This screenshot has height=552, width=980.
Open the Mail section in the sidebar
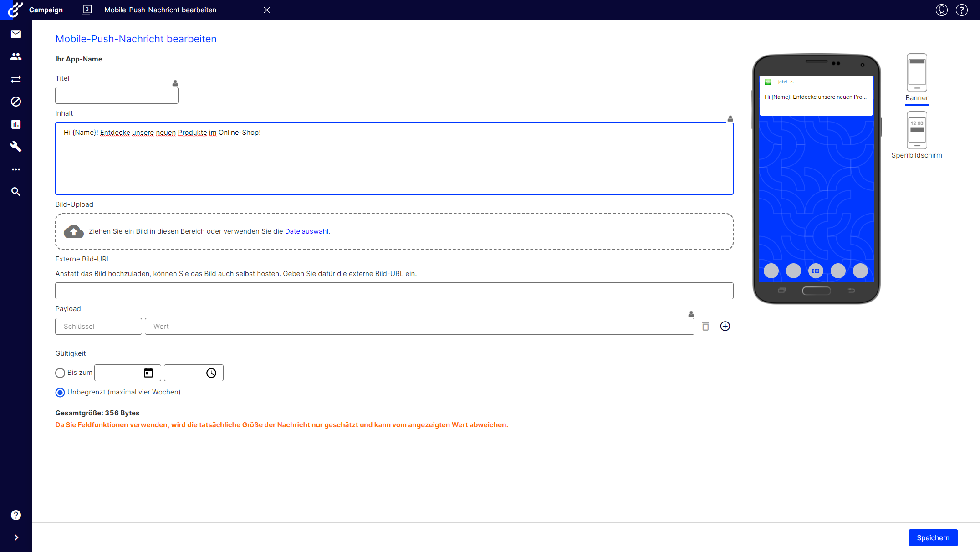point(15,34)
